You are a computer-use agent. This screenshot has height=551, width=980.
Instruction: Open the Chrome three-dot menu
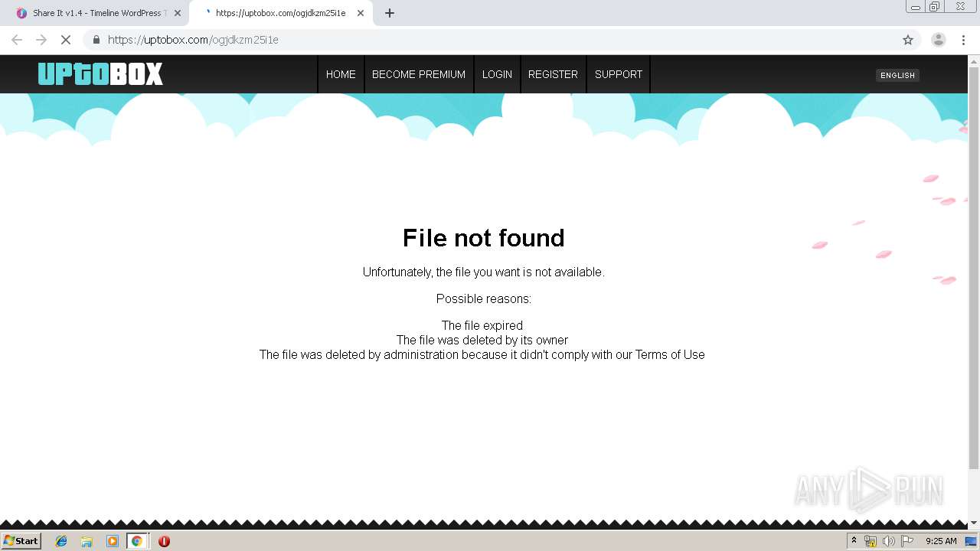coord(963,40)
